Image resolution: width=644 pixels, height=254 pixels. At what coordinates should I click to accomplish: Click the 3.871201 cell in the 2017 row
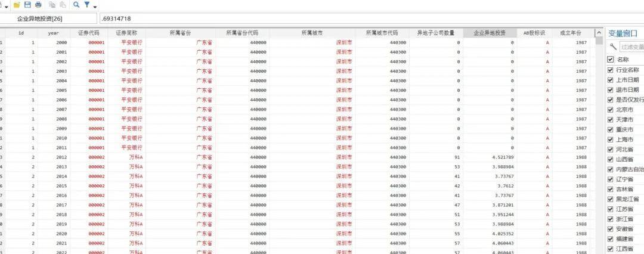pos(490,205)
